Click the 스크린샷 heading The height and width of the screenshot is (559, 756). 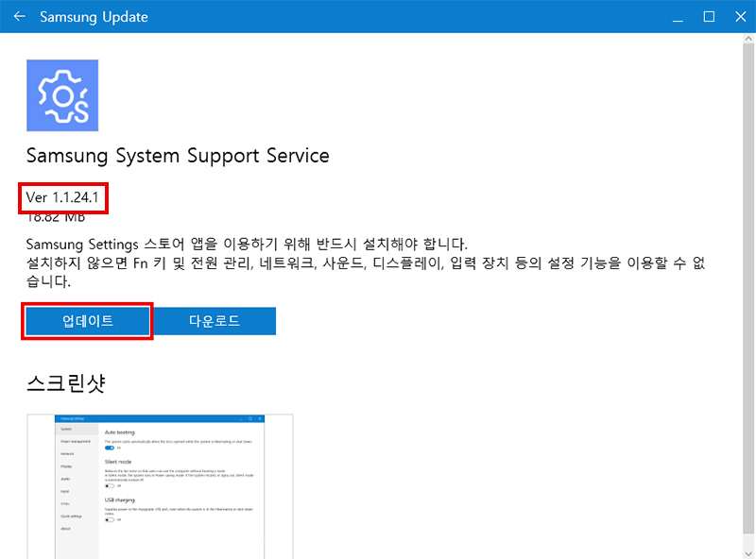pos(66,383)
